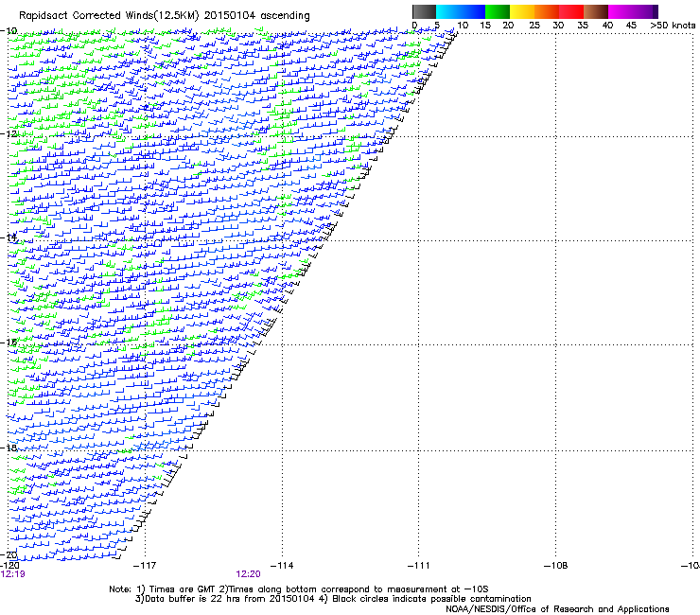The image size is (700, 615).
Task: Click the plot title 'Rapidscat Corrected Winds(12.5KM)'
Action: (x=110, y=15)
